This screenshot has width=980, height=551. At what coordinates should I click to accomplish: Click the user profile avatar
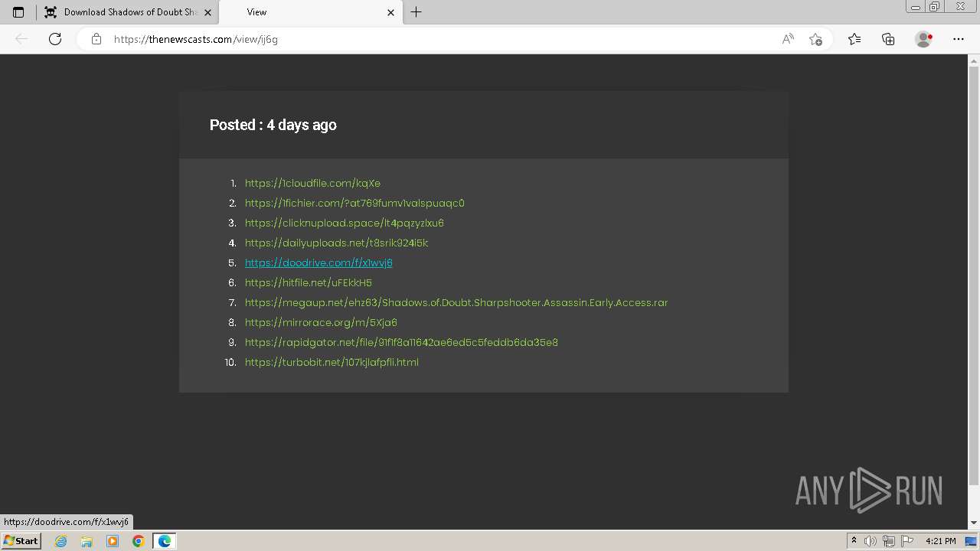(x=924, y=39)
